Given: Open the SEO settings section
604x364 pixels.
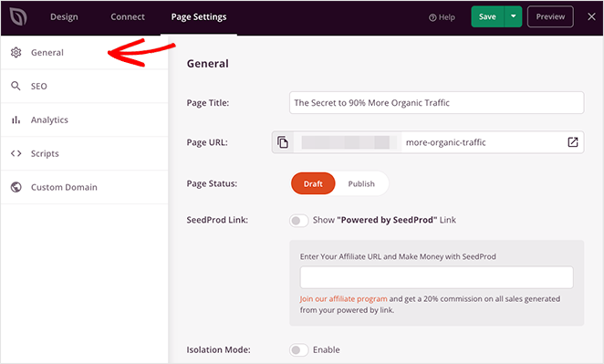Looking at the screenshot, I should 84,86.
